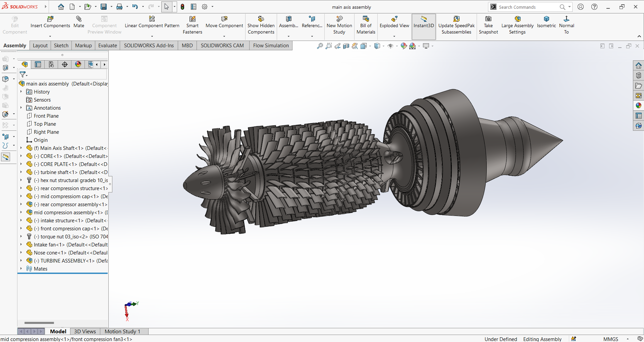644x342 pixels.
Task: Click the Zoom to Fit icon
Action: tap(320, 46)
